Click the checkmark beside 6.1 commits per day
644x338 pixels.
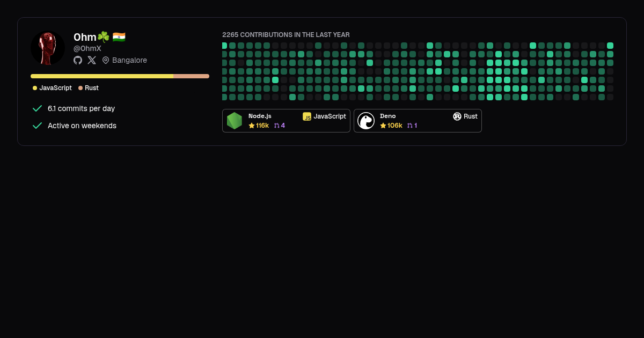[38, 108]
